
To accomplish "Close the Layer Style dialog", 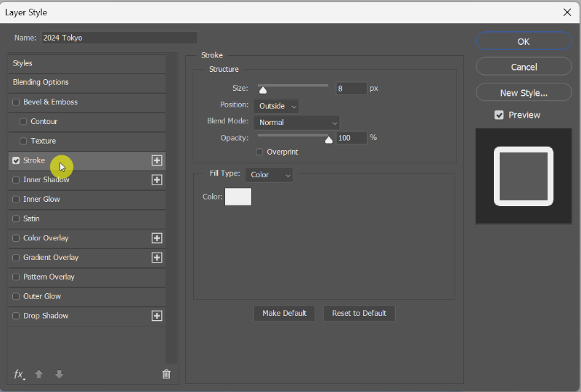I will pyautogui.click(x=567, y=12).
